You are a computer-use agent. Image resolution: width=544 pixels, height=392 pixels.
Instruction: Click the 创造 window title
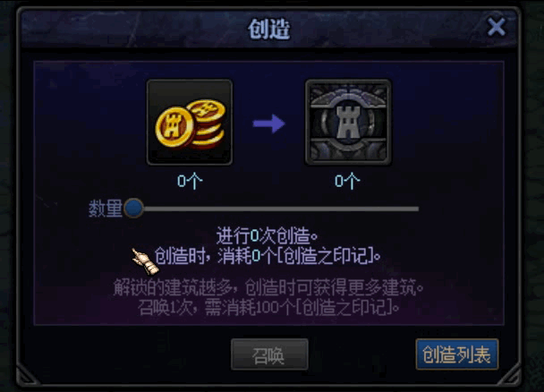[x=269, y=29]
